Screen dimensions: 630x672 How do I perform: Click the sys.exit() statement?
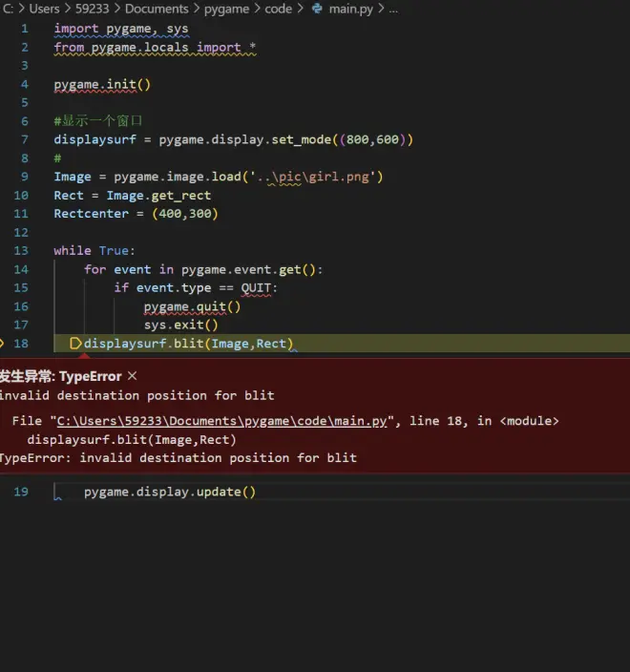pyautogui.click(x=181, y=325)
